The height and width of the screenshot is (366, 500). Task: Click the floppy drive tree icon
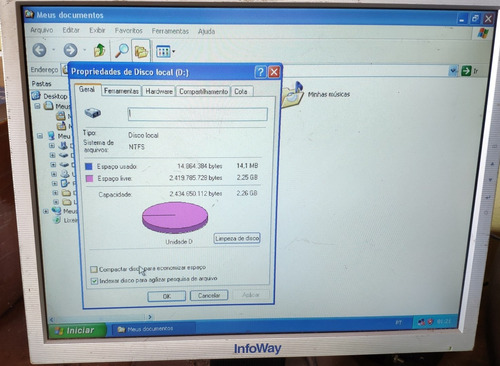tap(63, 145)
